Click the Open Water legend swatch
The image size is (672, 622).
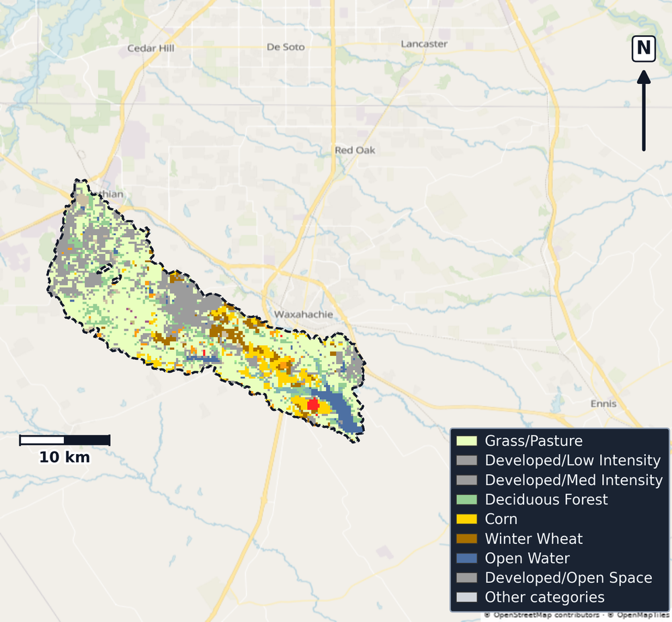pyautogui.click(x=466, y=558)
